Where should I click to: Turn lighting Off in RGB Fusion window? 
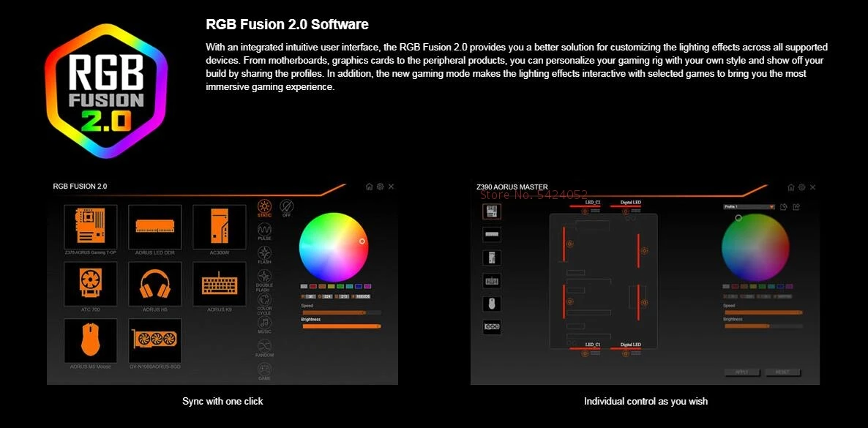(x=286, y=208)
